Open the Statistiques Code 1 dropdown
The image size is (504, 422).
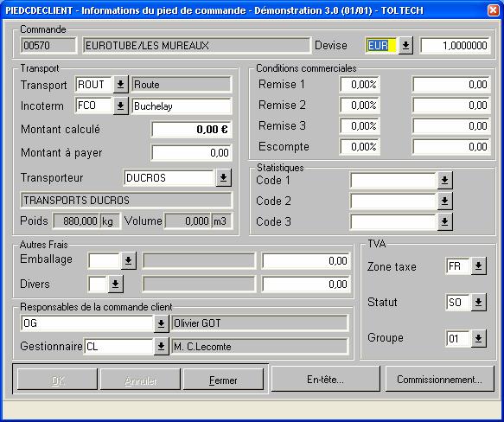(445, 181)
